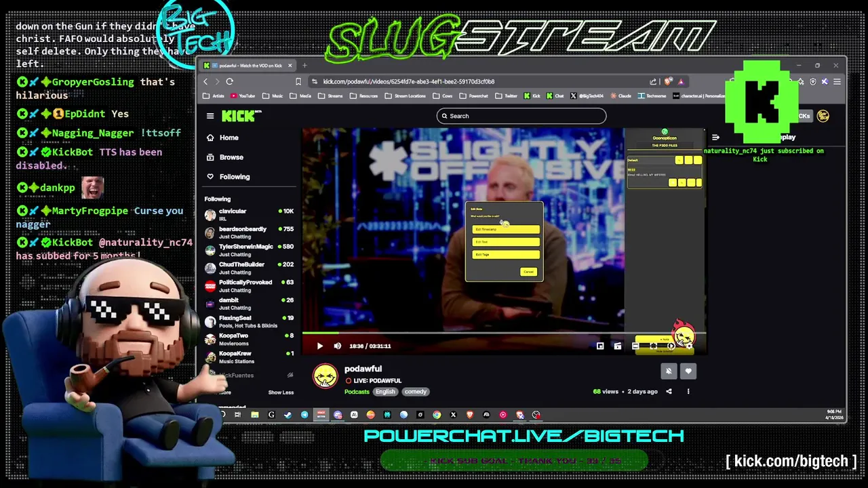868x488 pixels.
Task: Open KoopaTwo channel
Action: click(250, 339)
